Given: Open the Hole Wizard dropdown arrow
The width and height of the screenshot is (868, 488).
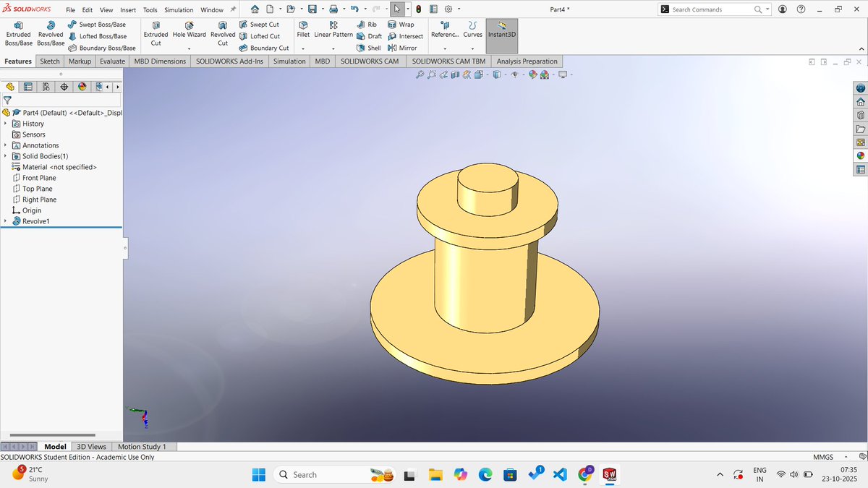Looking at the screenshot, I should pyautogui.click(x=189, y=48).
